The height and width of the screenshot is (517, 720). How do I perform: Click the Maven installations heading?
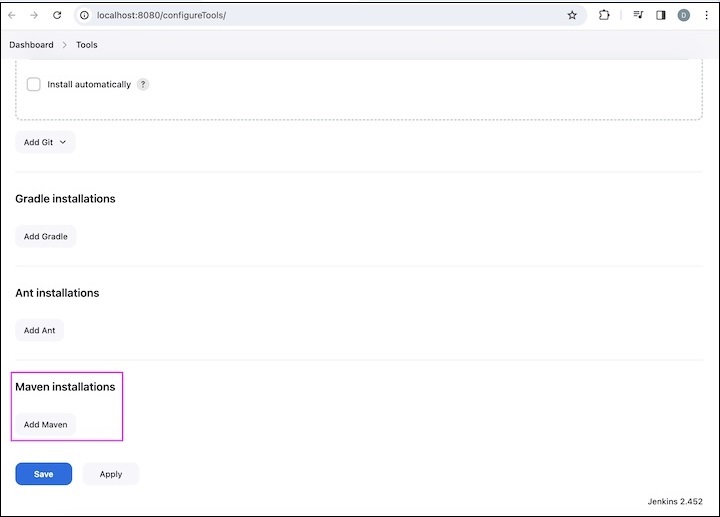click(65, 387)
